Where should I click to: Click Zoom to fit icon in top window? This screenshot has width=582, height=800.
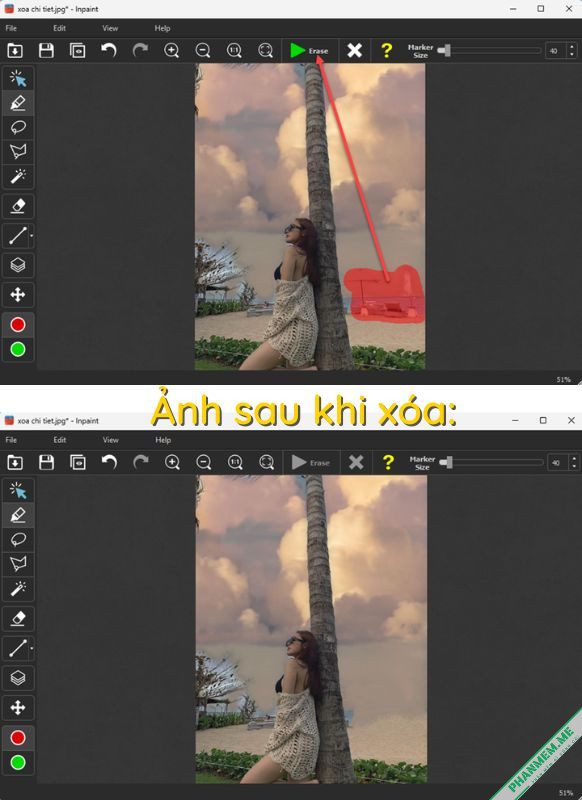265,51
